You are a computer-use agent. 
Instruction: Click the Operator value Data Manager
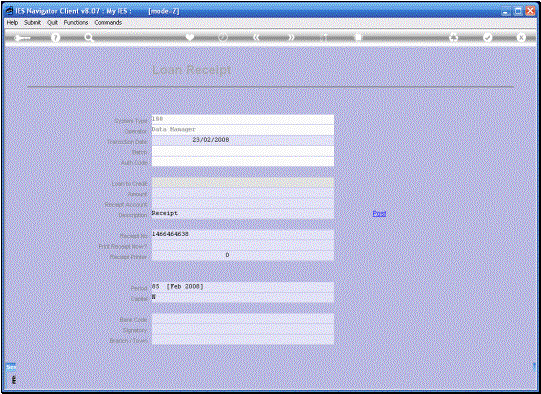243,130
